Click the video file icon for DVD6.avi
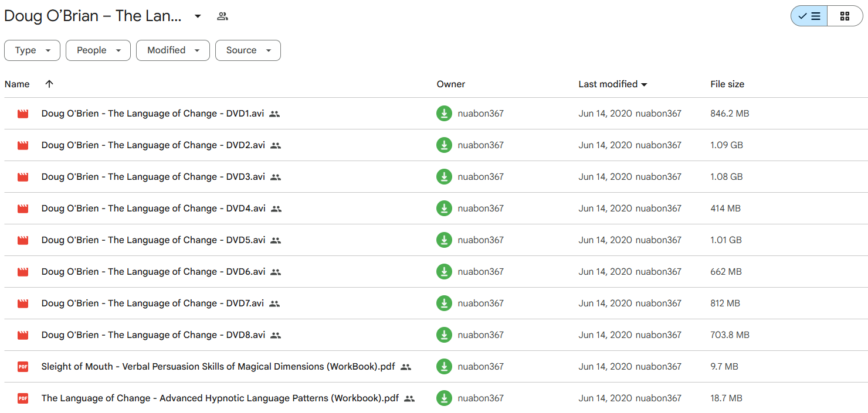868x413 pixels. tap(23, 272)
